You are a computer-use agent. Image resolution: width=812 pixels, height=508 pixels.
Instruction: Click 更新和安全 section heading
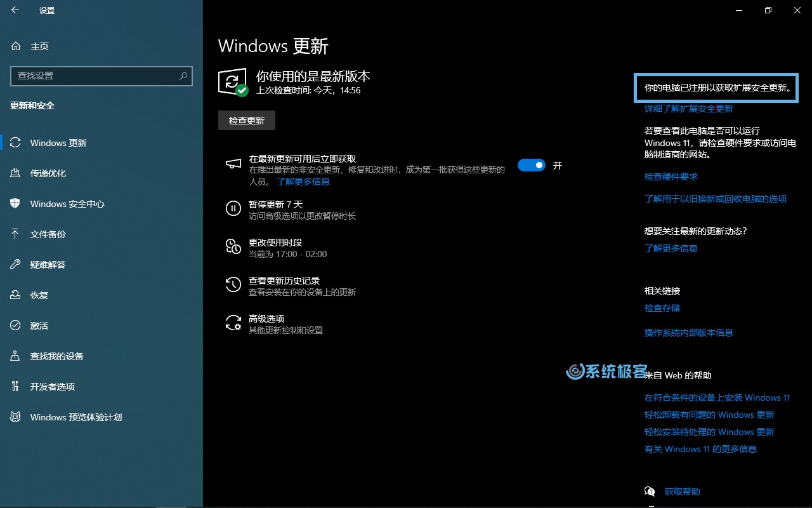(x=32, y=105)
